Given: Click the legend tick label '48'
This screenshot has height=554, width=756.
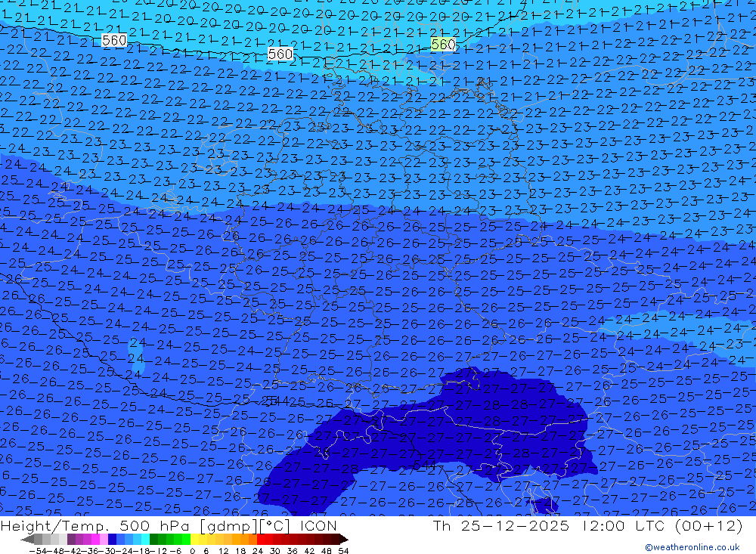Looking at the screenshot, I should coord(327,551).
